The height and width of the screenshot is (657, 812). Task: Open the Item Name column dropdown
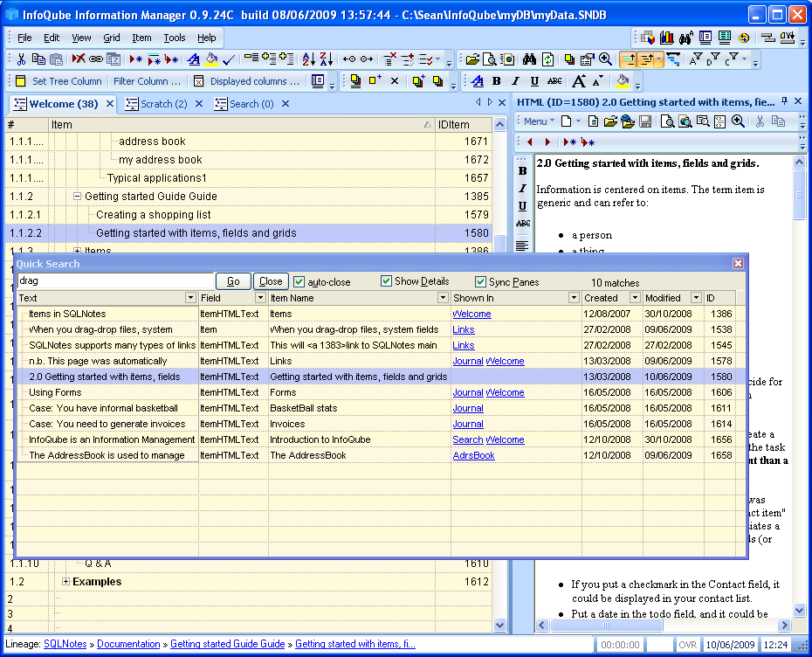(443, 298)
